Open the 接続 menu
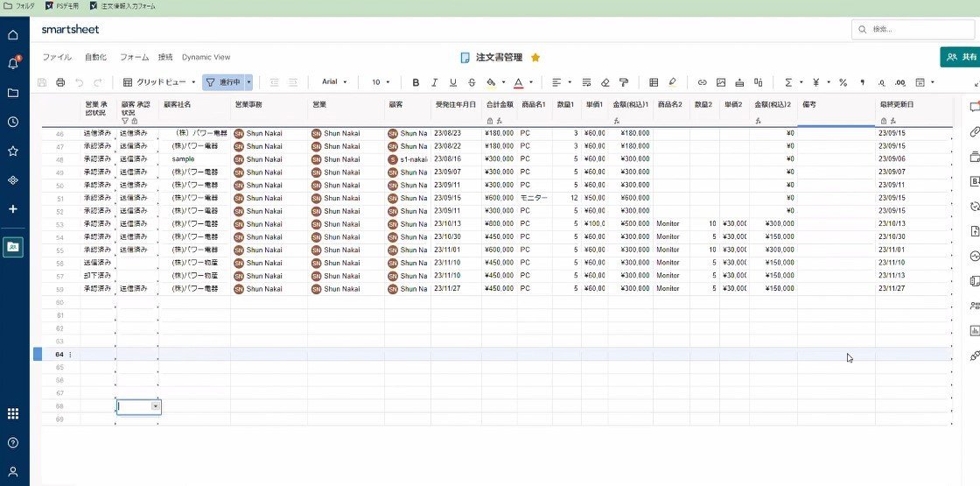Viewport: 980px width, 486px height. click(165, 57)
